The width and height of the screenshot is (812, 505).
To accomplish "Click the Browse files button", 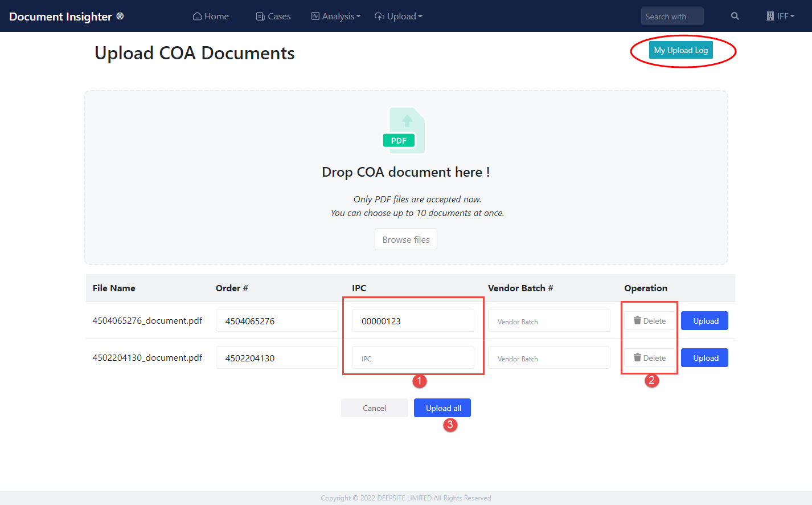I will (405, 240).
